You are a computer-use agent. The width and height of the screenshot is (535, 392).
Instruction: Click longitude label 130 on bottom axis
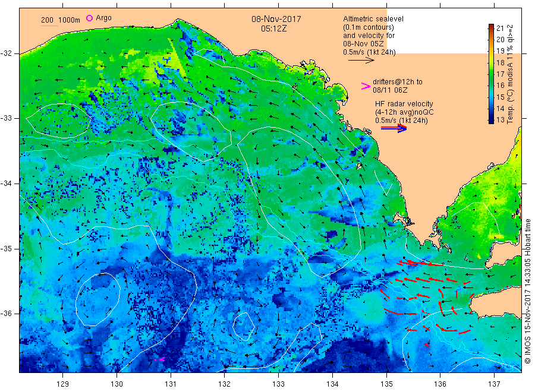click(x=117, y=384)
